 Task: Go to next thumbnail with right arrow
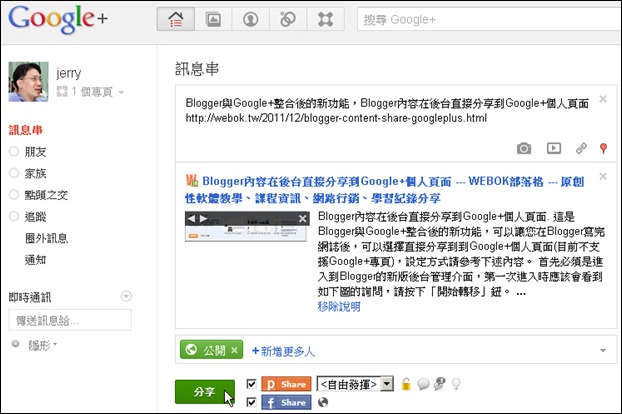pos(203,218)
